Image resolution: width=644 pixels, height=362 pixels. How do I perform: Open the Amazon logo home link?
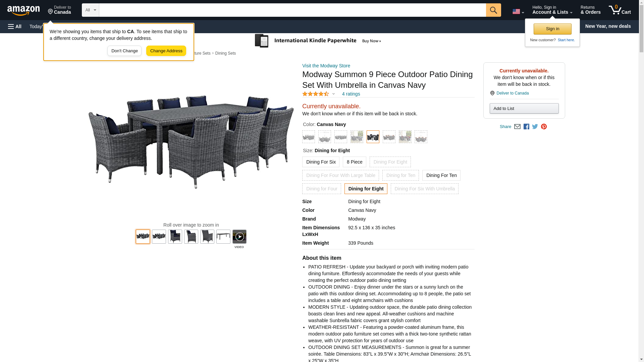pos(23,11)
